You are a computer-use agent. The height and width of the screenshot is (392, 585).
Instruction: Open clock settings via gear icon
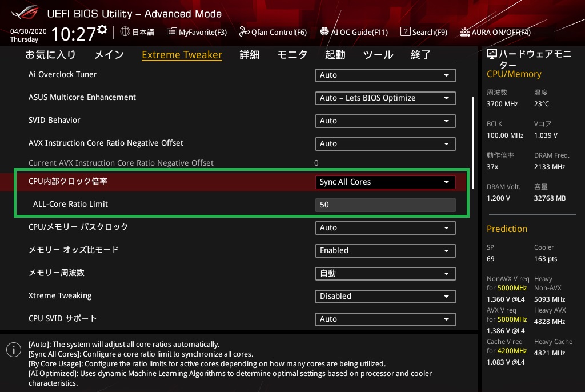102,29
